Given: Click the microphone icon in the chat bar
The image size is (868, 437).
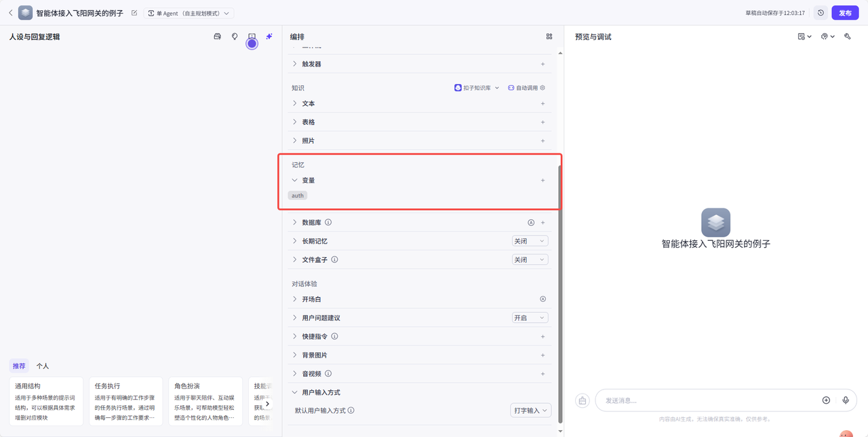Looking at the screenshot, I should [x=846, y=400].
